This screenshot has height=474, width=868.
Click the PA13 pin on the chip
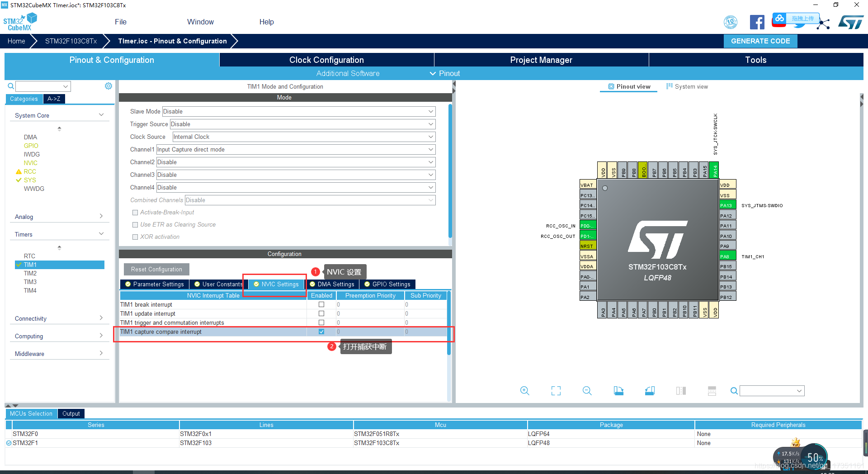(728, 205)
